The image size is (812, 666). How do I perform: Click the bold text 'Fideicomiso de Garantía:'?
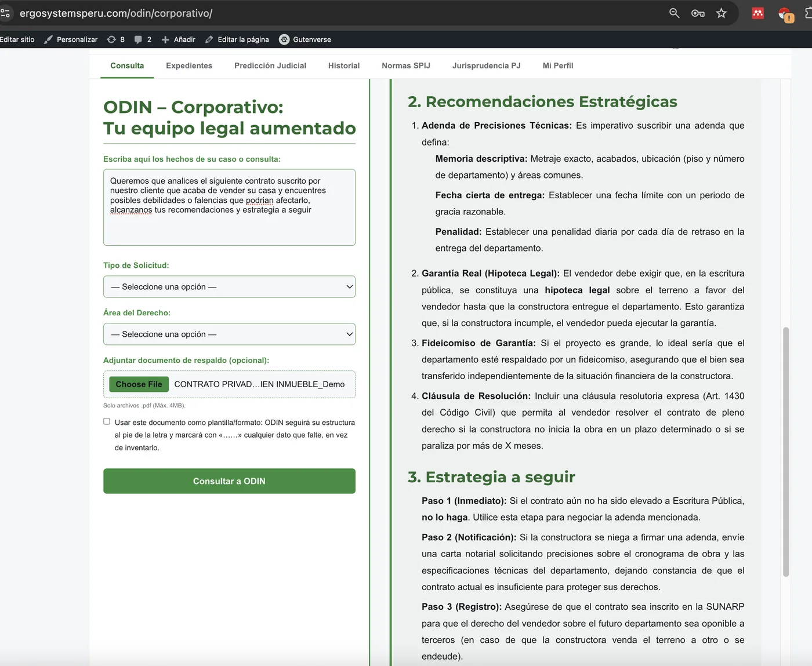(478, 343)
